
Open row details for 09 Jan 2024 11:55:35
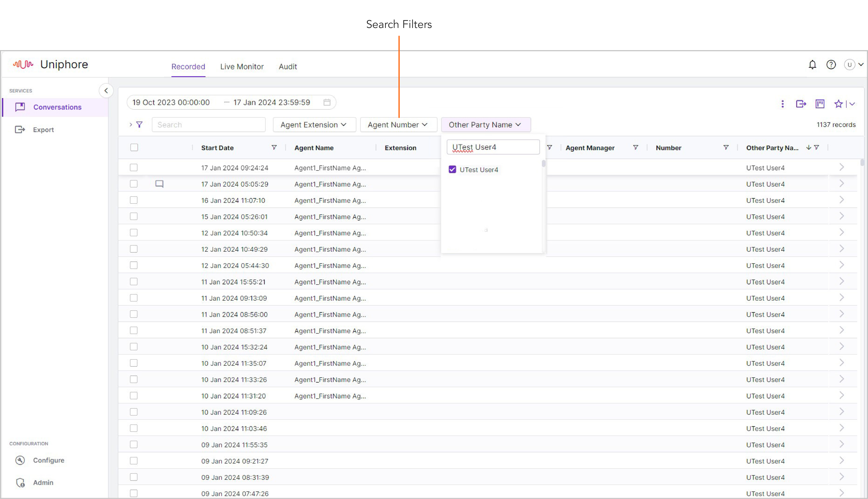pyautogui.click(x=842, y=444)
